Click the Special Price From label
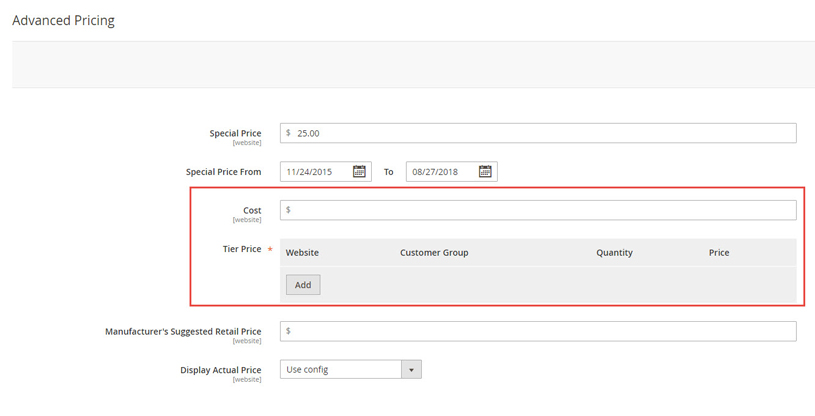This screenshot has height=416, width=815. pos(224,172)
